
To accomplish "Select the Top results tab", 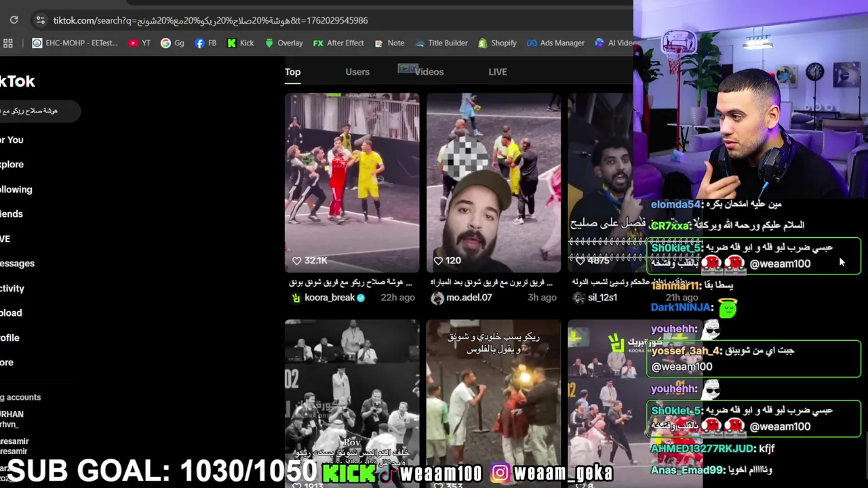I will click(x=292, y=72).
